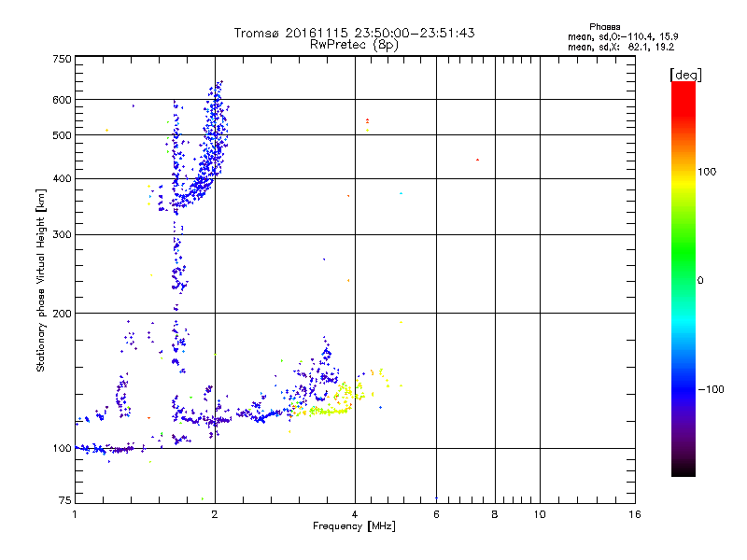Click the x-axis '10' tick label
Viewport: 747px width, 560px height.
[x=540, y=515]
